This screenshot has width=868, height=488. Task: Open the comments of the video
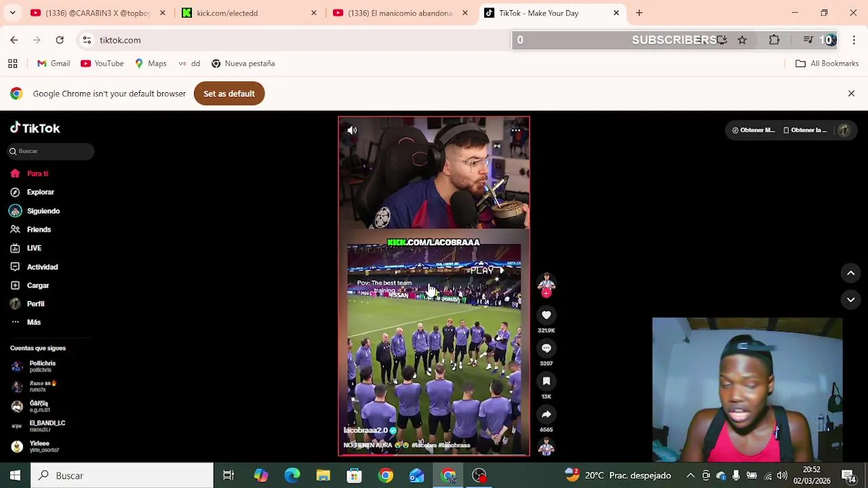click(546, 348)
